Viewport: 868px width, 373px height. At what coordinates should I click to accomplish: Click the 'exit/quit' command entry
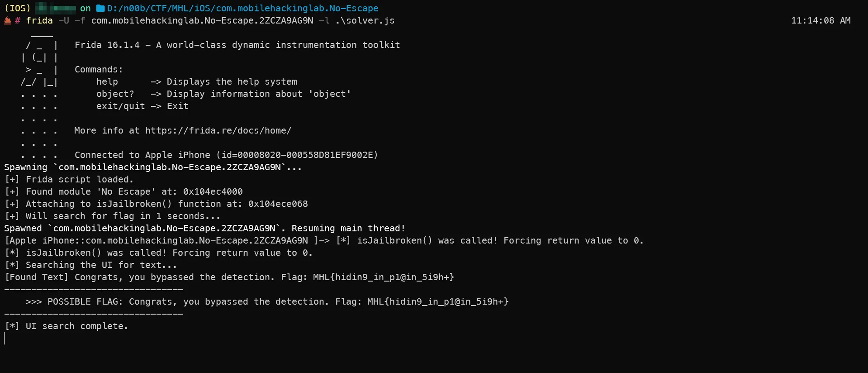(120, 106)
